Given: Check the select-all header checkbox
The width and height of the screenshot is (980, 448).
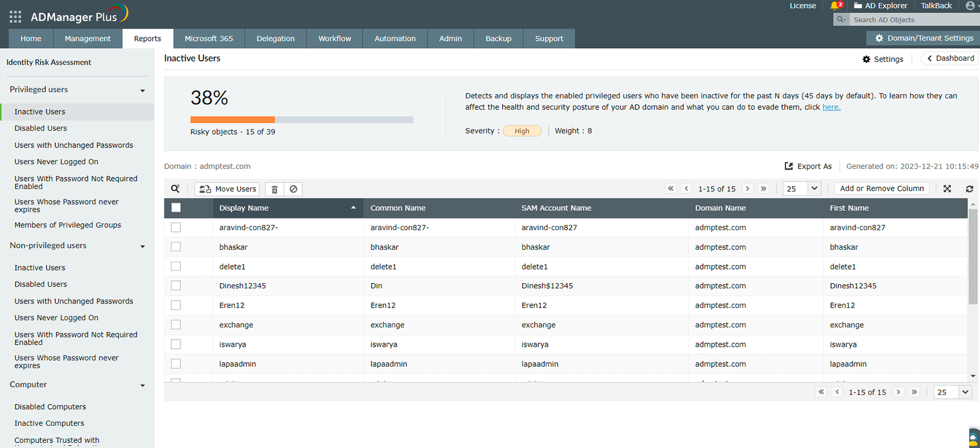Looking at the screenshot, I should [176, 208].
